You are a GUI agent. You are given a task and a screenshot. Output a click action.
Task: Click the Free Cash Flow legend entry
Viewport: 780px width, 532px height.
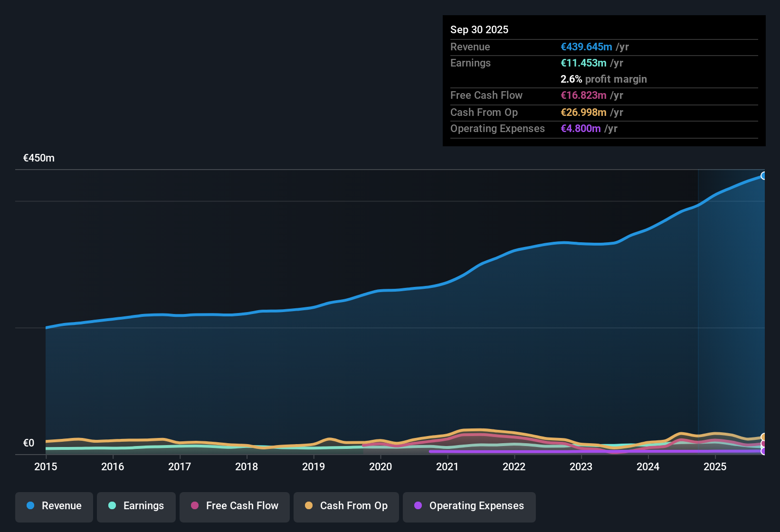pyautogui.click(x=234, y=506)
